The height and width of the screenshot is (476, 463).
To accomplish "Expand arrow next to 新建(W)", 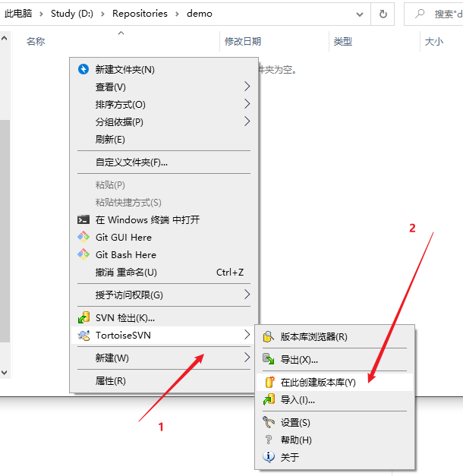I will 247,358.
